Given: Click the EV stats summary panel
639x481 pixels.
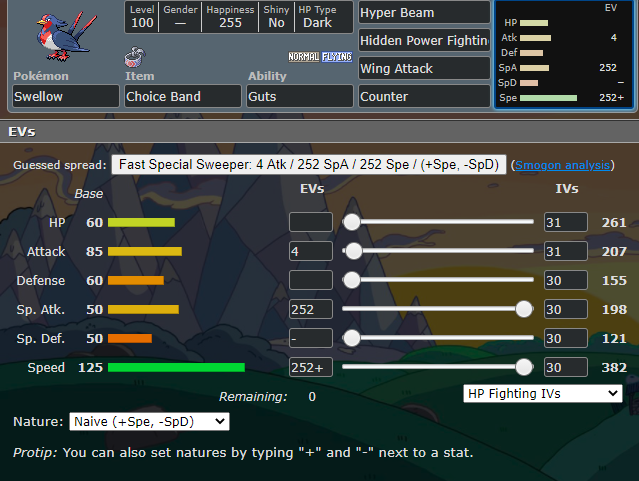Looking at the screenshot, I should [564, 55].
